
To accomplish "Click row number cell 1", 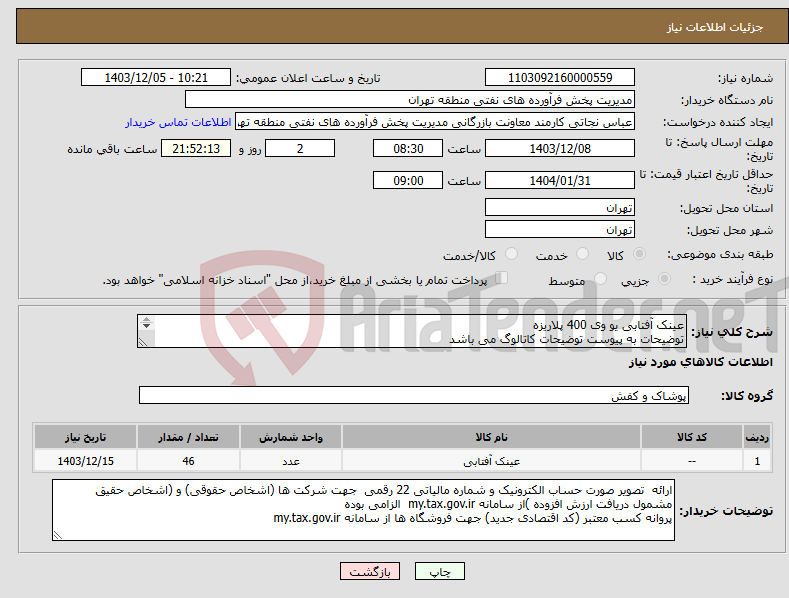I will (757, 461).
